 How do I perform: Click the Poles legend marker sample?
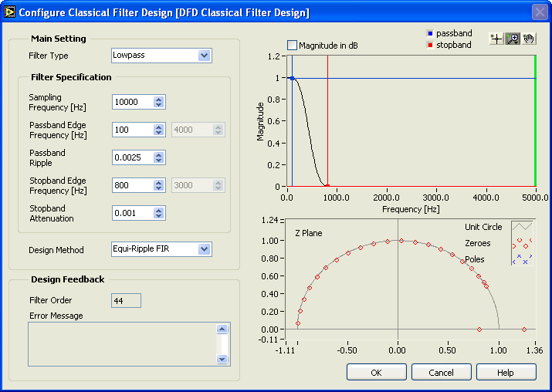[x=523, y=259]
